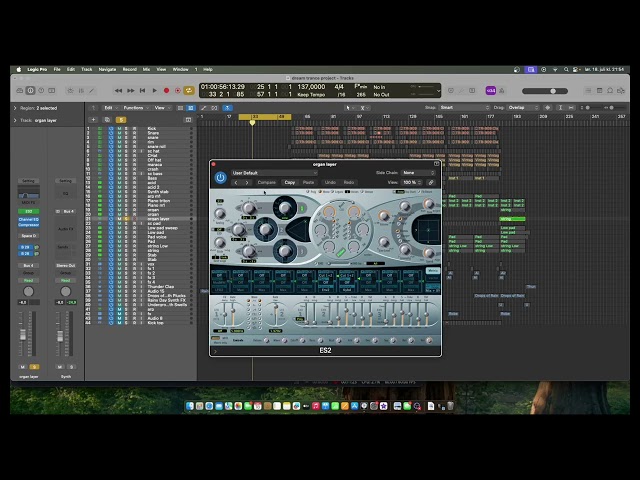The image size is (640, 480).
Task: Solo the organ layer channel strip
Action: click(35, 367)
